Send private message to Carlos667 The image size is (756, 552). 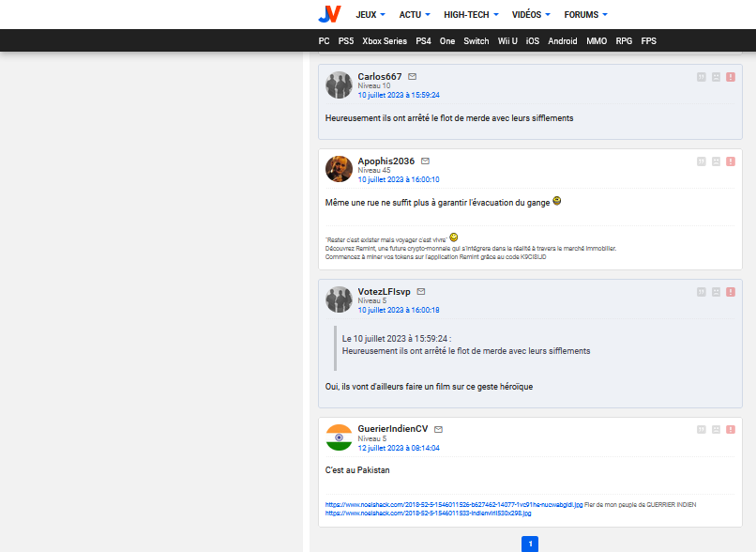[x=413, y=76]
